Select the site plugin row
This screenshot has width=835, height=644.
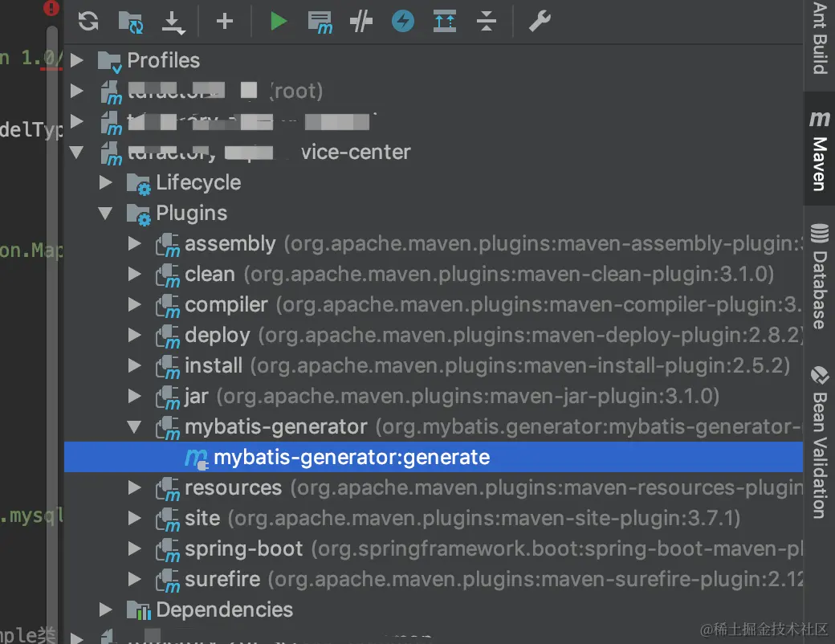(x=434, y=518)
